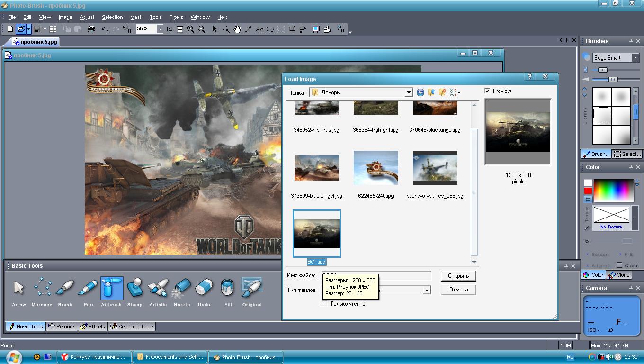The width and height of the screenshot is (644, 364).
Task: Click the Имя файла input field
Action: point(377,275)
